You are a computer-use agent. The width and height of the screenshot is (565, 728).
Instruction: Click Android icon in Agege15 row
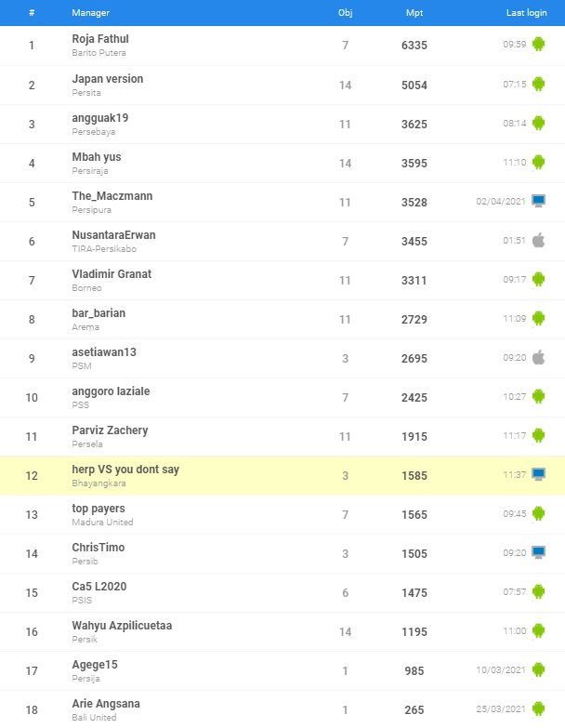click(x=538, y=669)
